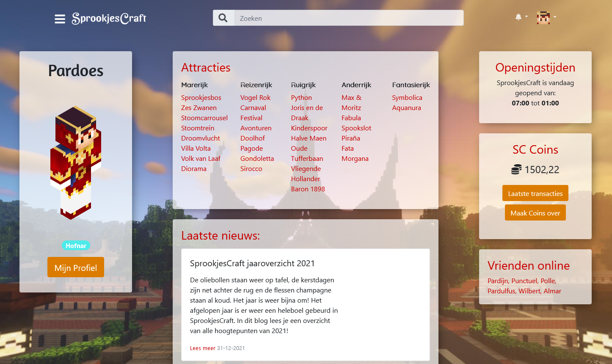
Task: Open Mijn Profiel
Action: 76,267
